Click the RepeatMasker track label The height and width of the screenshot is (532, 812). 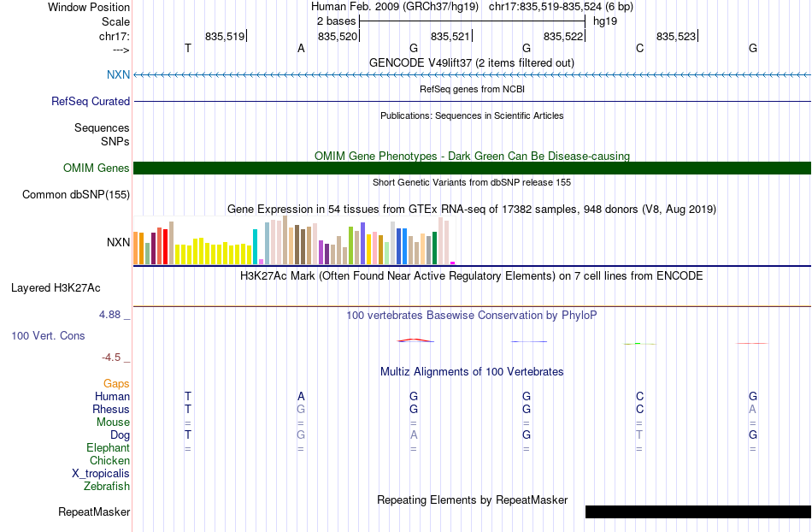click(94, 511)
